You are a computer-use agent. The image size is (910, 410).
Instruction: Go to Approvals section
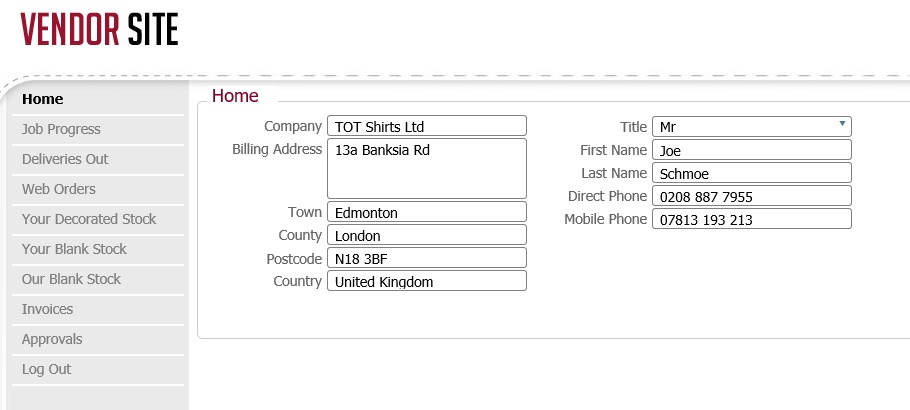pos(52,339)
